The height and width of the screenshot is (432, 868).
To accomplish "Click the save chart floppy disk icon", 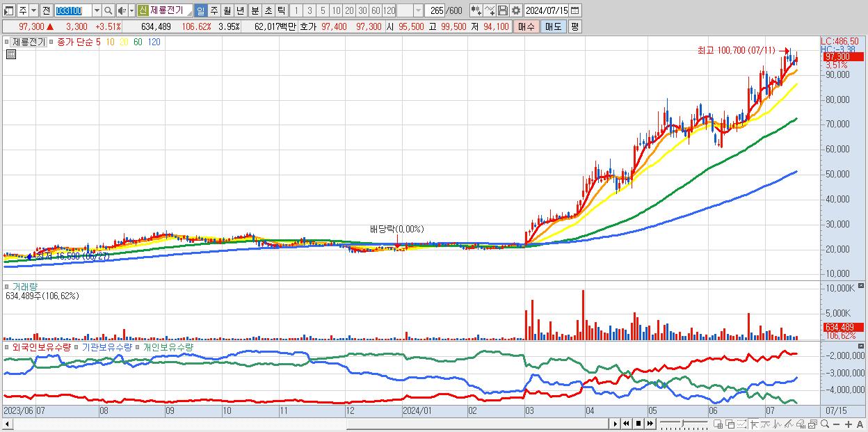I will pos(502,10).
